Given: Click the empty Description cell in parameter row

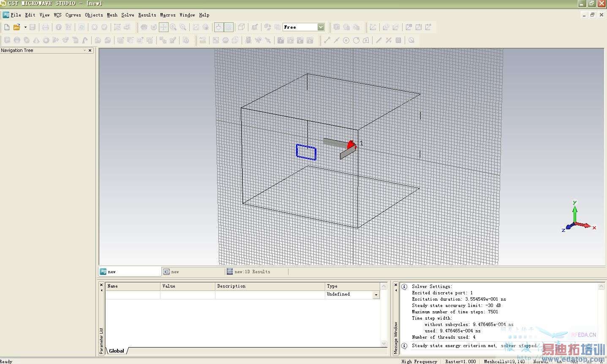Looking at the screenshot, I should click(270, 294).
